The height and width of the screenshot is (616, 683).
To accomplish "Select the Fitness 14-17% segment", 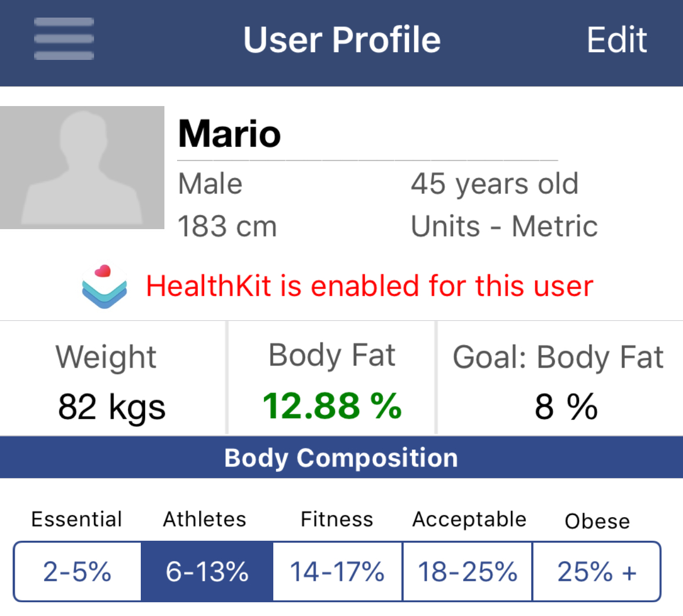I will [337, 571].
